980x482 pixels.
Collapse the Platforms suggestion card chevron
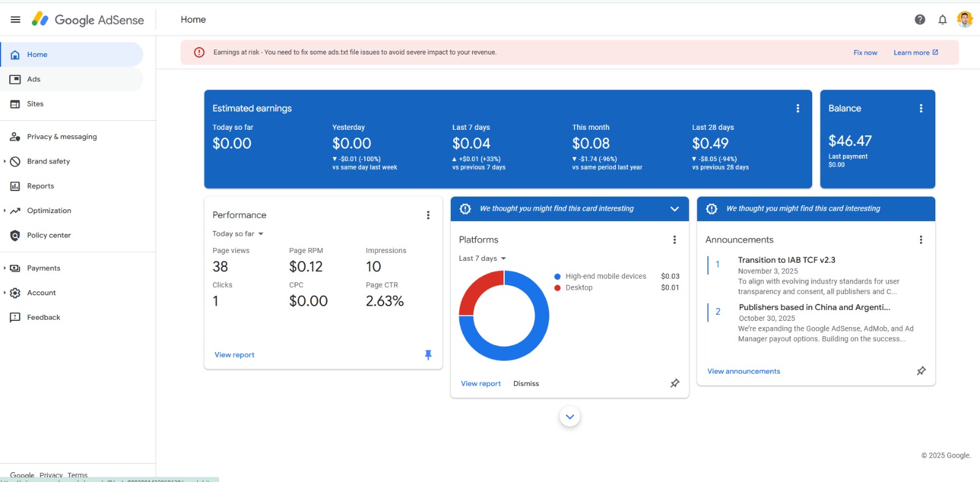pos(674,209)
